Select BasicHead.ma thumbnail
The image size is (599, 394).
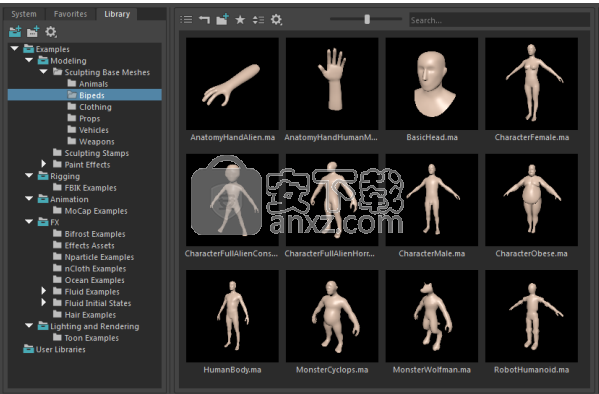[432, 84]
